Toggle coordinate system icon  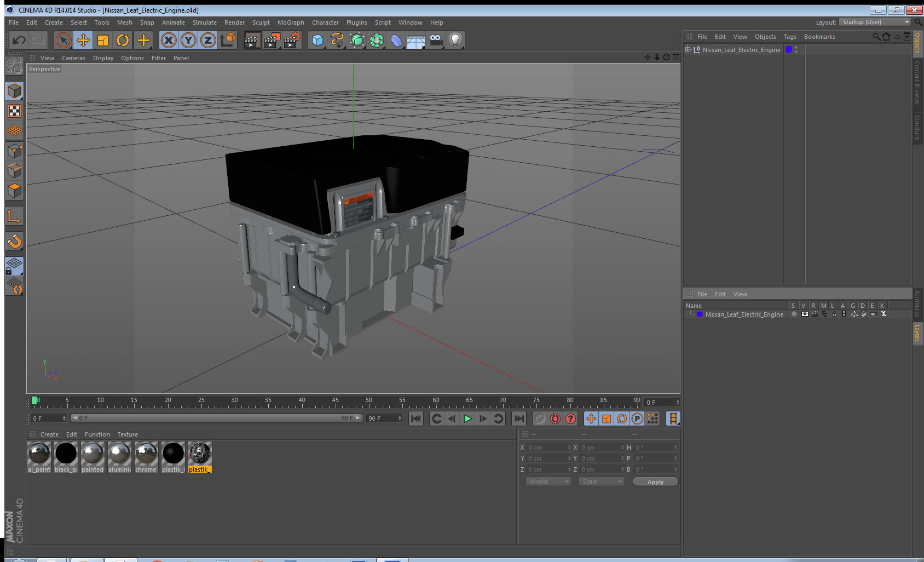pos(228,40)
